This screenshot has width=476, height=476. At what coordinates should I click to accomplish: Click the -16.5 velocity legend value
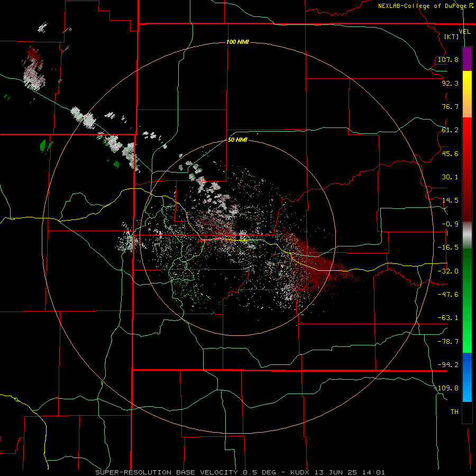[448, 248]
